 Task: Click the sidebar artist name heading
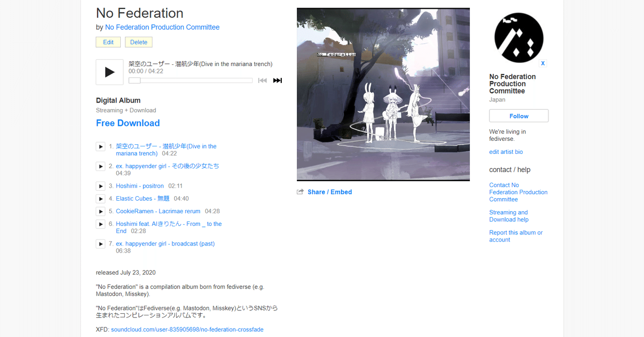tap(513, 84)
